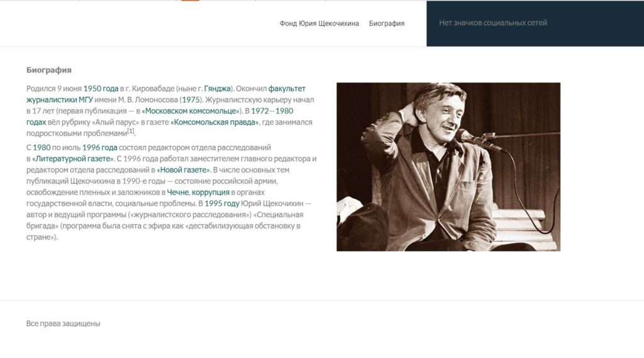644x358 pixels.
Task: Open the «Новой газете» link
Action: tap(183, 170)
